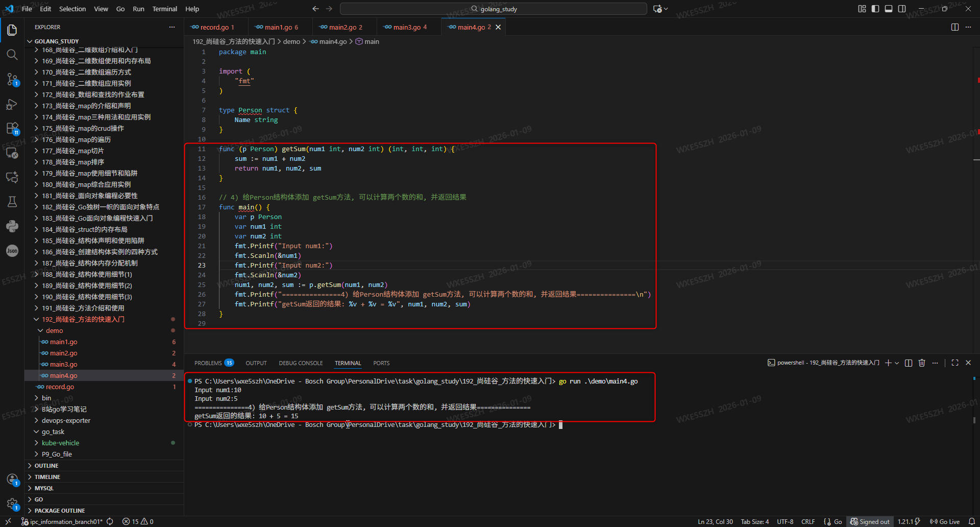980x527 pixels.
Task: Click Ln 23, Col 30 cursor position
Action: (715, 521)
